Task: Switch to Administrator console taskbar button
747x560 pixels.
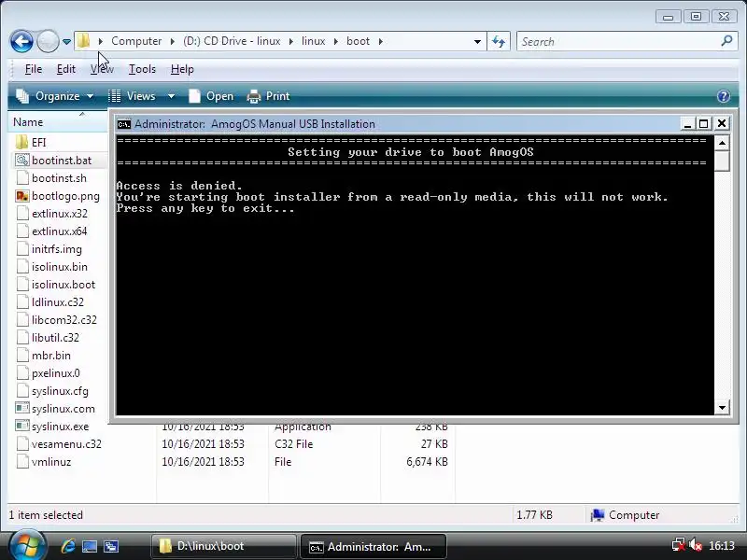Action: [373, 547]
